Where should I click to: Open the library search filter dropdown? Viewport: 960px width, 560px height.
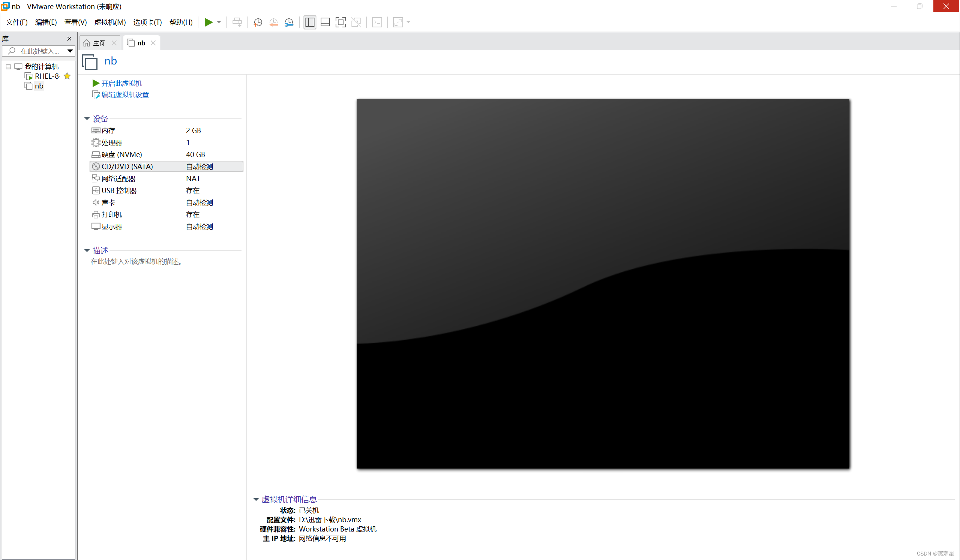click(x=70, y=51)
